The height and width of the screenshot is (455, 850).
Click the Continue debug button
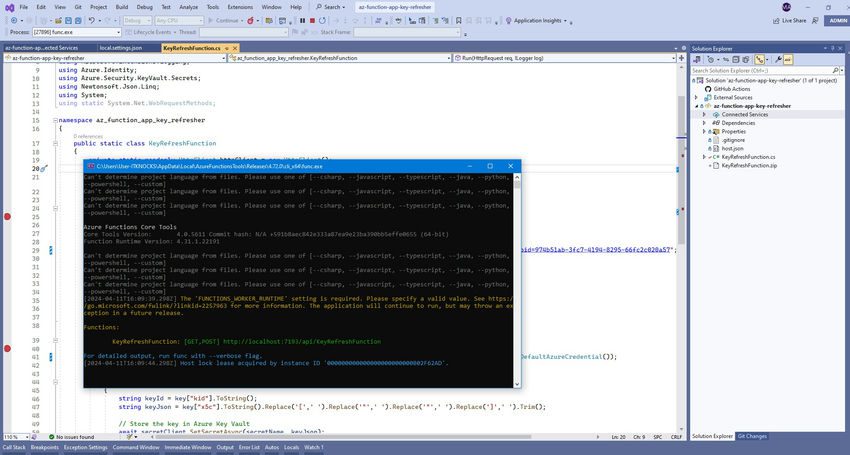tap(223, 21)
